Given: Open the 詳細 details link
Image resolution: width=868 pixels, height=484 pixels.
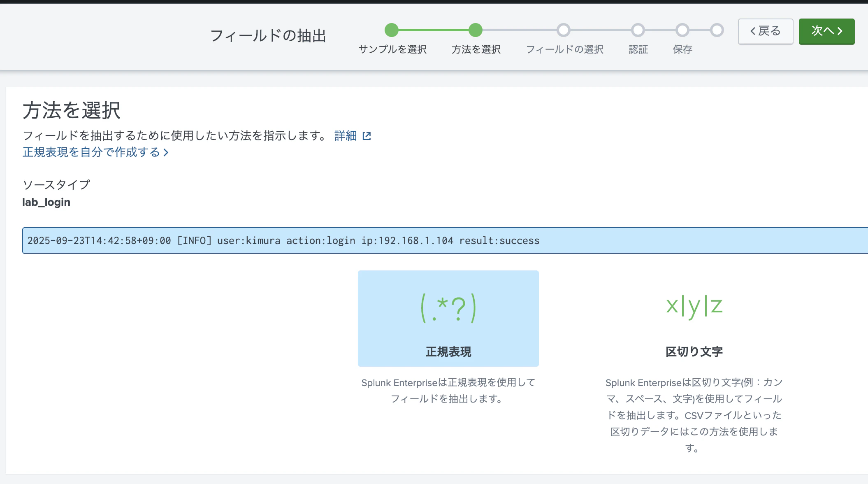Looking at the screenshot, I should coord(346,136).
